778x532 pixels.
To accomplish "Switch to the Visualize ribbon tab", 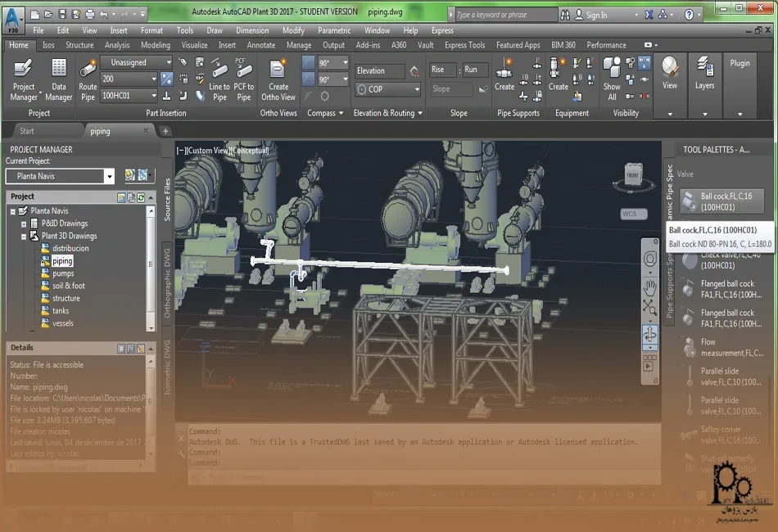I will coord(195,45).
